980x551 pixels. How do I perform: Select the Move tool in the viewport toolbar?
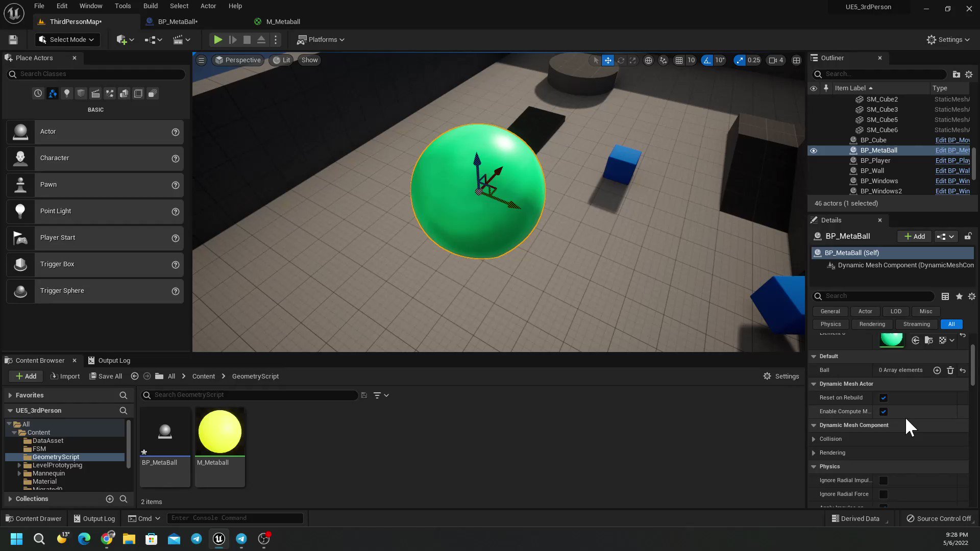click(608, 60)
